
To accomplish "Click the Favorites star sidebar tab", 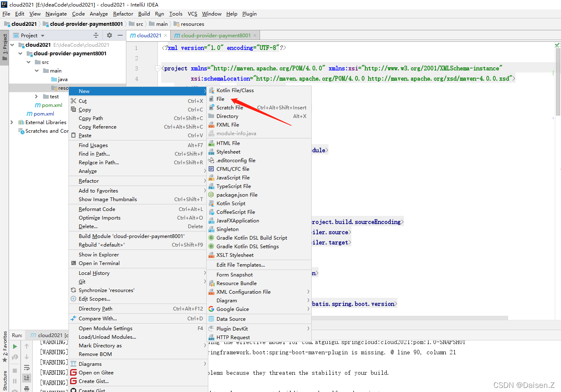I will 5,347.
